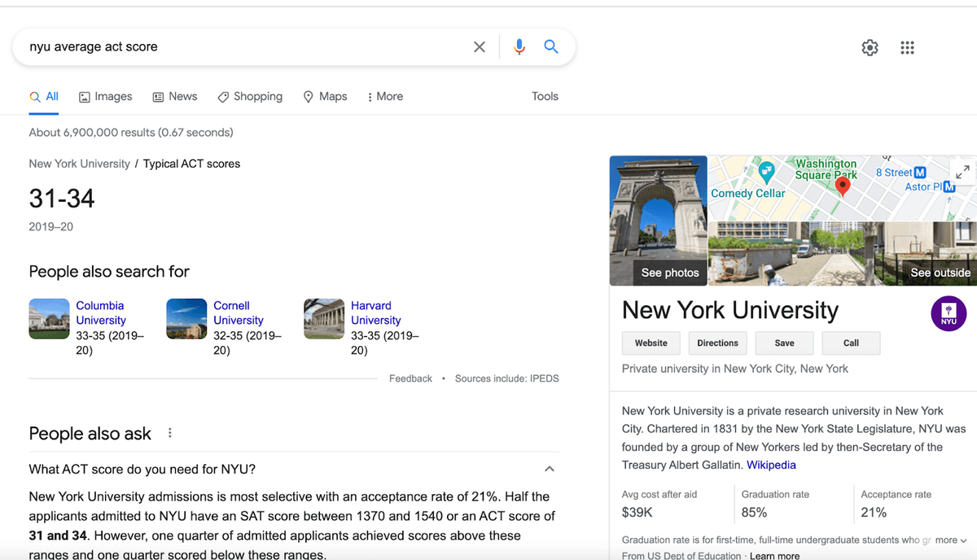Switch to the Shopping tab
Viewport: 977px width, 560px height.
(250, 96)
